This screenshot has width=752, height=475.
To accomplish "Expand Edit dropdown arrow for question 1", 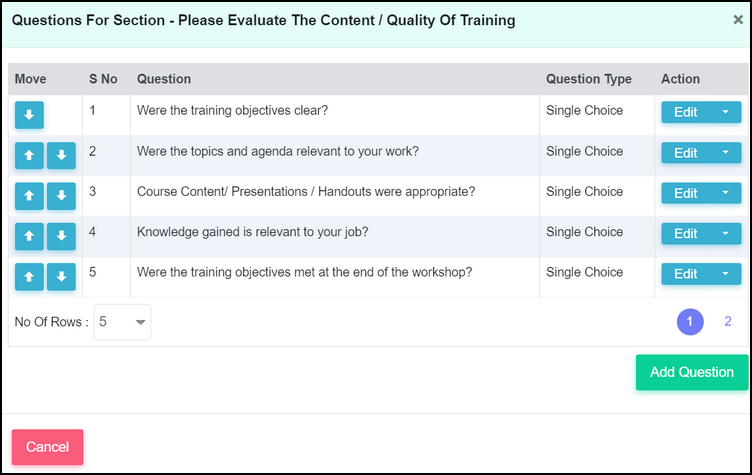I will (x=726, y=112).
